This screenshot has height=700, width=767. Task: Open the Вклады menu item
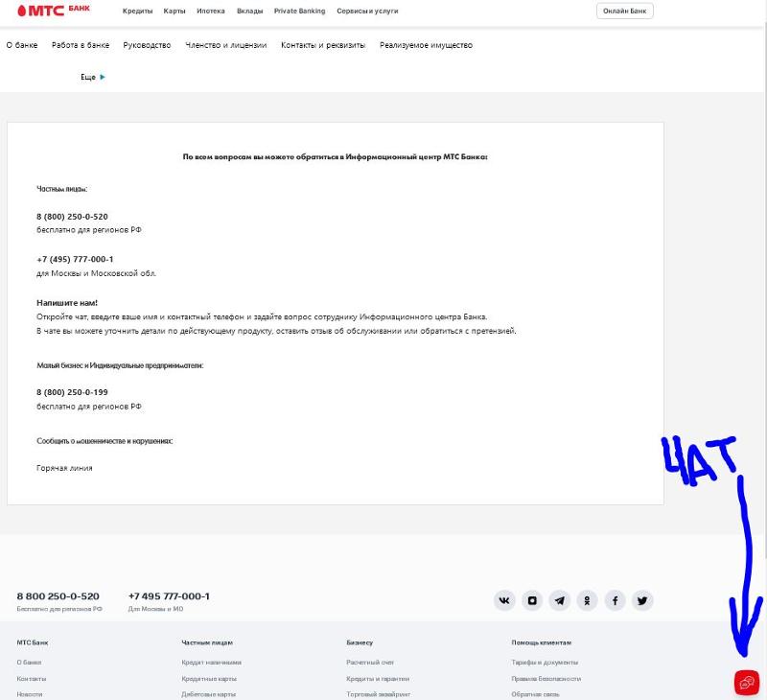click(249, 12)
